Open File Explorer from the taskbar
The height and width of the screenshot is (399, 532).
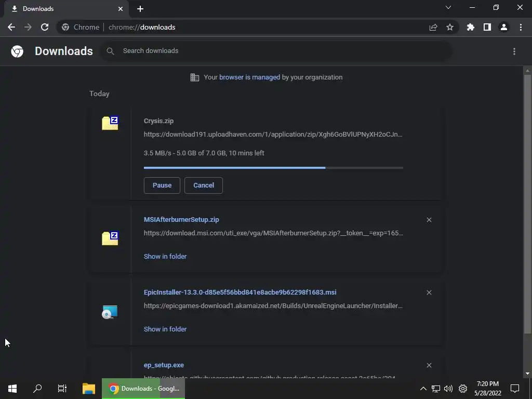(x=88, y=389)
